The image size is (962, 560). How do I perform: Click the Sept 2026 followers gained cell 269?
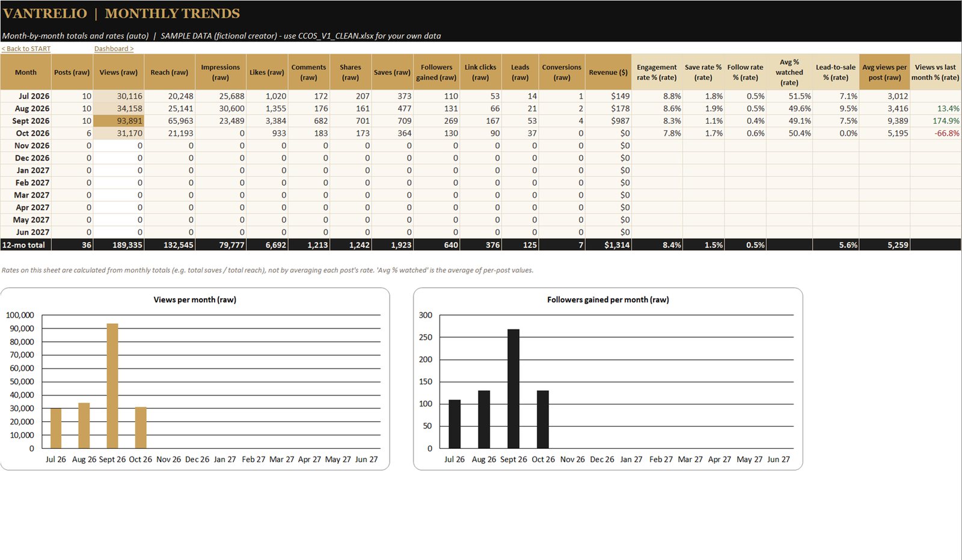[x=436, y=121]
